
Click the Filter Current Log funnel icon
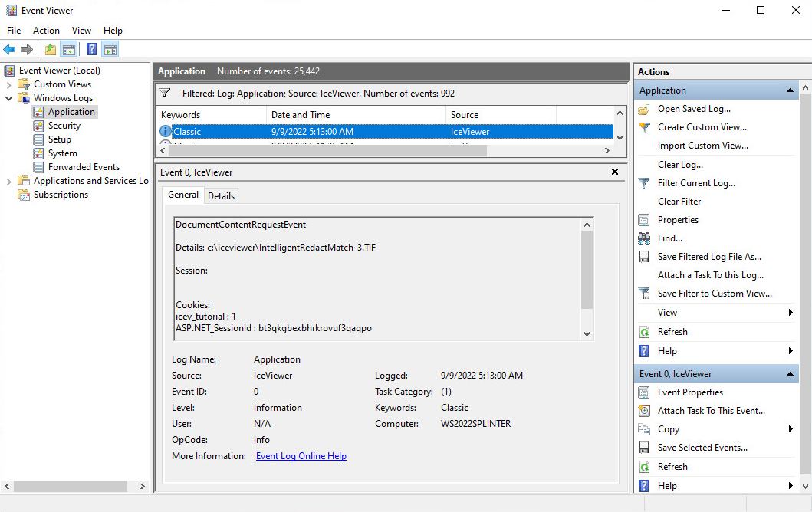(x=644, y=183)
